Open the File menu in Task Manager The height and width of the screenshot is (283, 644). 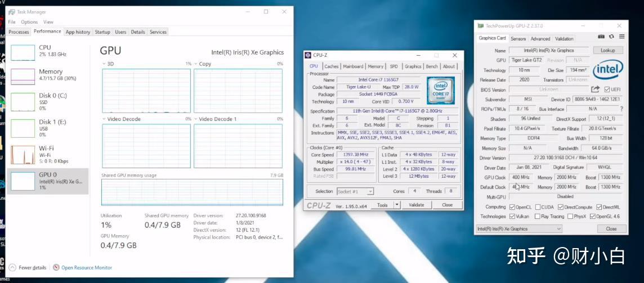[x=12, y=22]
